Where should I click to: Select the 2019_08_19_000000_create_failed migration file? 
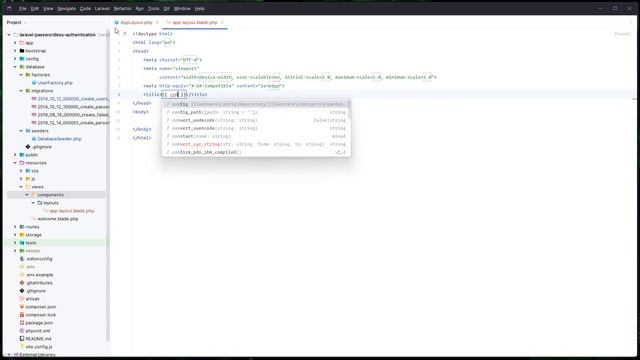click(x=73, y=115)
